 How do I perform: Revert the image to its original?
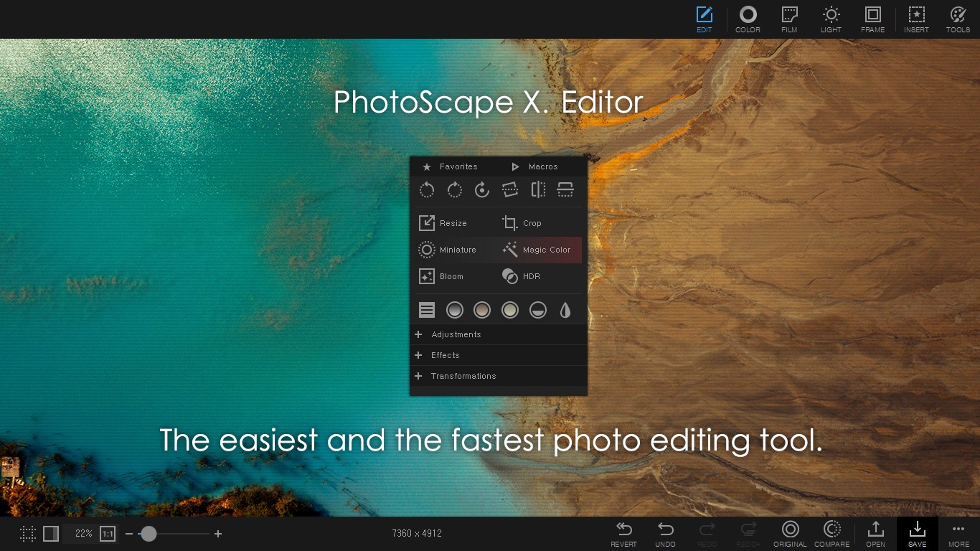tap(623, 534)
